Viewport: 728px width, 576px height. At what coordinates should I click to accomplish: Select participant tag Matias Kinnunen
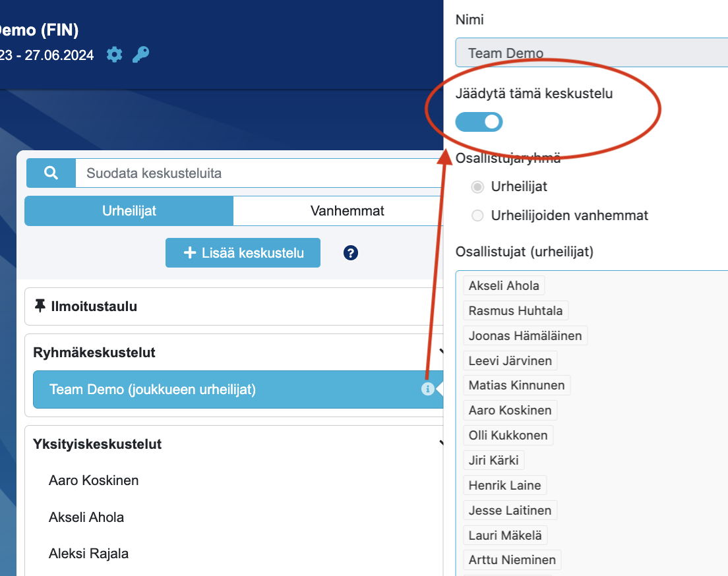517,386
